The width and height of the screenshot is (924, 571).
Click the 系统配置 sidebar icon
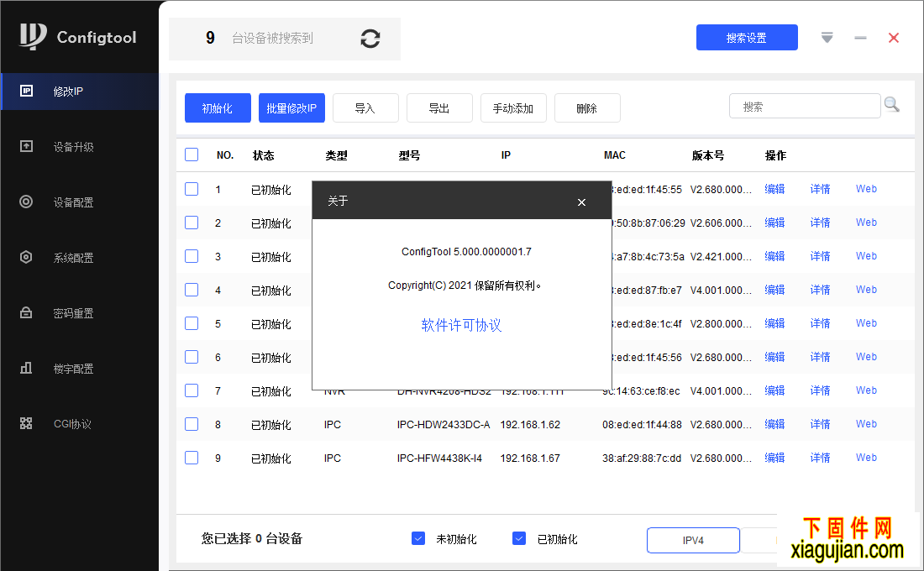[26, 257]
